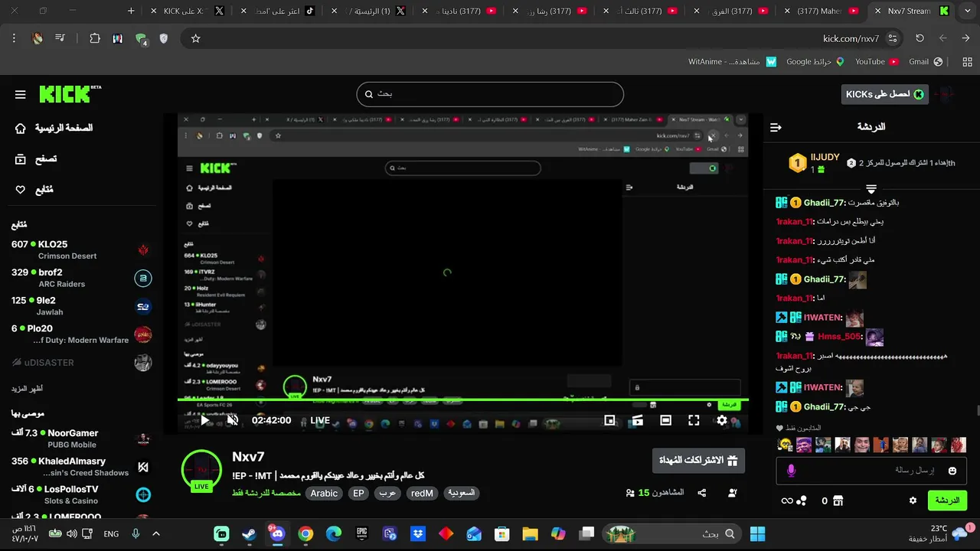Click the yellow coffee emote
The width and height of the screenshot is (980, 551).
point(785,445)
